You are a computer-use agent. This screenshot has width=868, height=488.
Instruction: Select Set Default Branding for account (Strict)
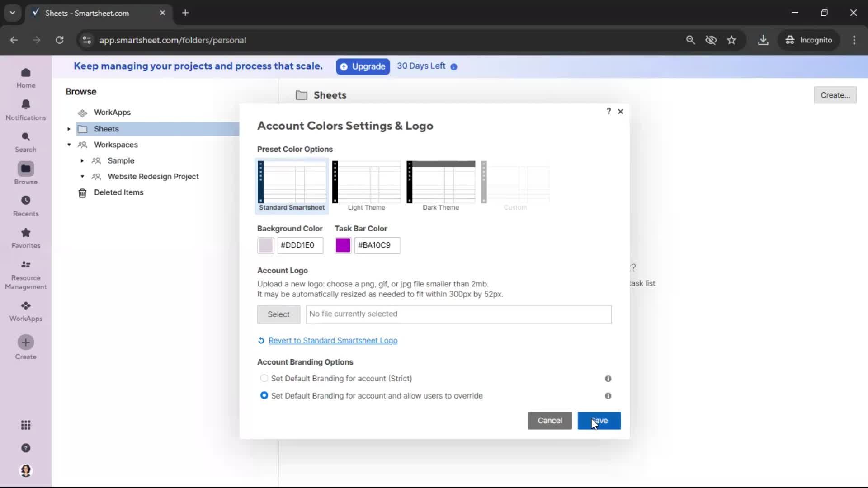[264, 379]
